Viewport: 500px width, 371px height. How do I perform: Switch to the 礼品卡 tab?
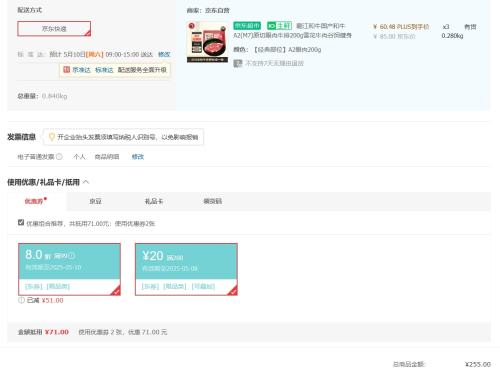coord(154,201)
